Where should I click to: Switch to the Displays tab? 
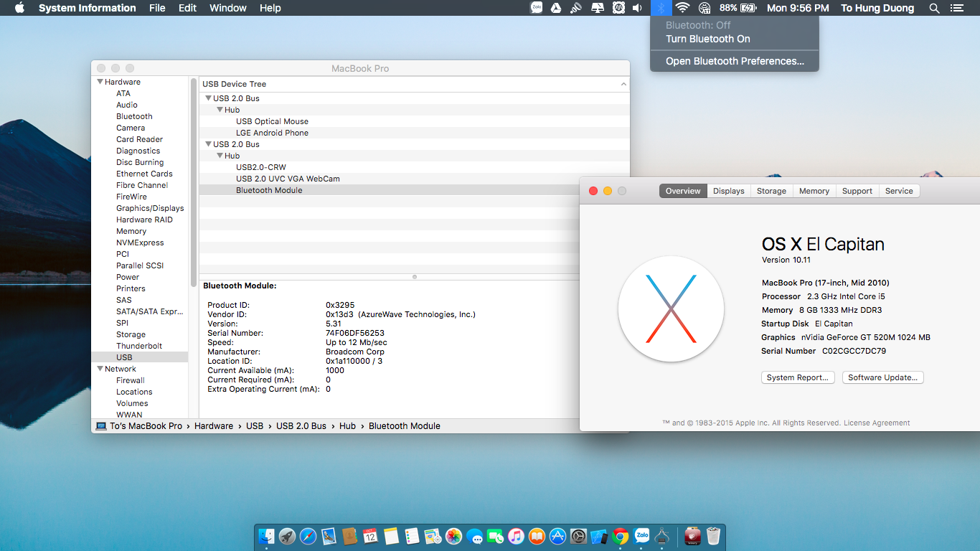click(729, 191)
